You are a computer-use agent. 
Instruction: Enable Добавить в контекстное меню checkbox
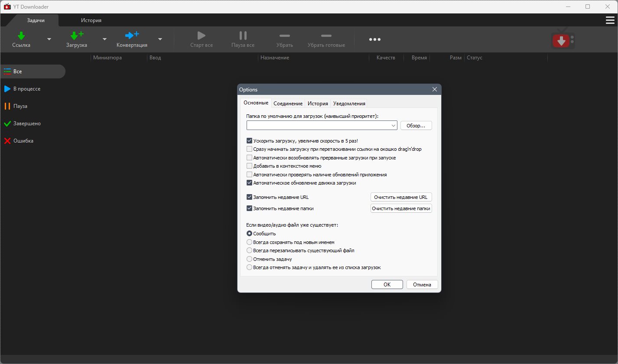249,166
